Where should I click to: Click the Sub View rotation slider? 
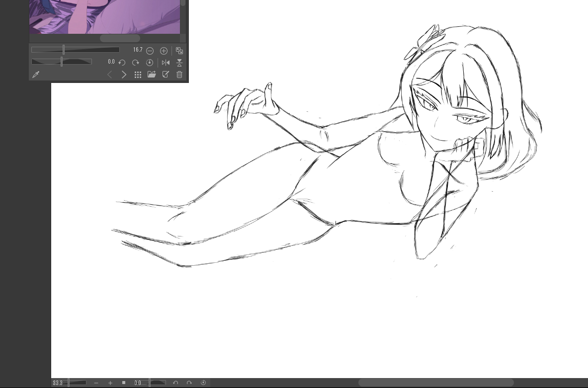(62, 62)
